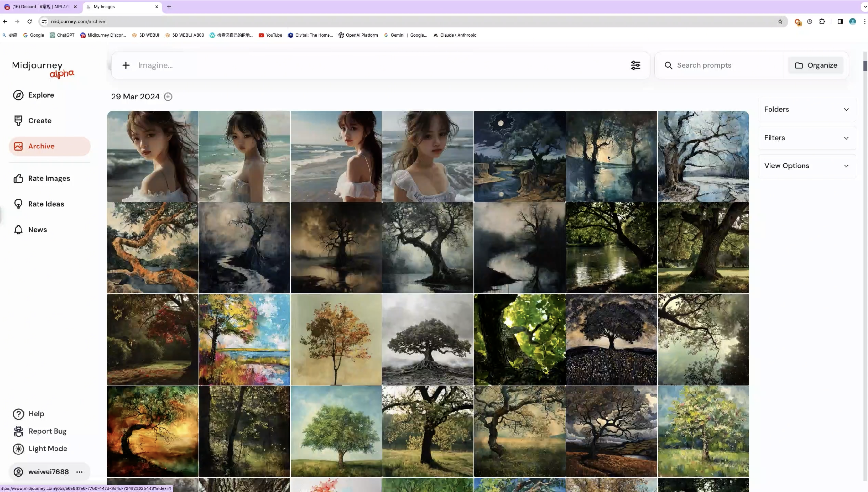Viewport: 868px width, 492px height.
Task: Close the My Images tab
Action: (x=157, y=7)
